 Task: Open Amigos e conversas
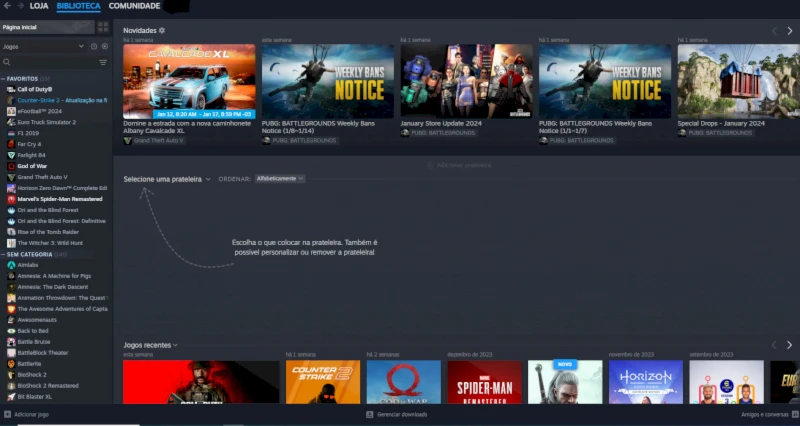click(770, 415)
